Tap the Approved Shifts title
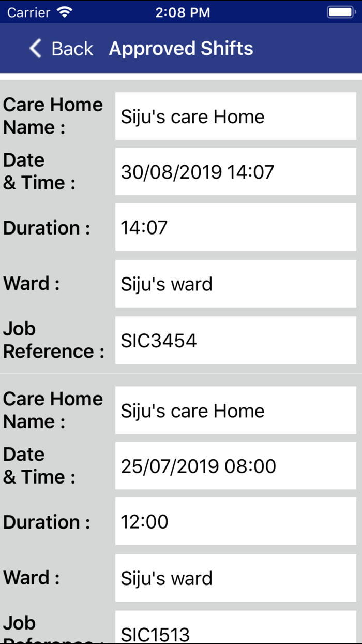This screenshot has height=644, width=362. [181, 49]
